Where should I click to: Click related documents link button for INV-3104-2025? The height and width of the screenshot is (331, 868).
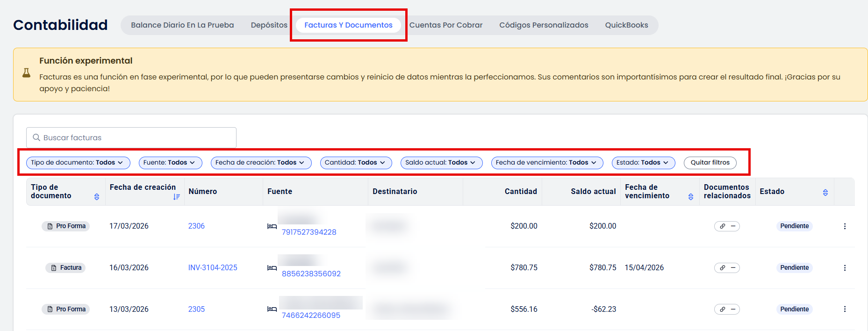coord(727,268)
